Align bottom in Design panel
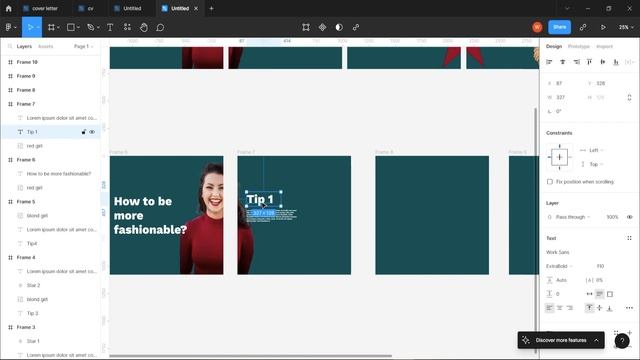Viewport: 640px width, 360px height. click(616, 62)
